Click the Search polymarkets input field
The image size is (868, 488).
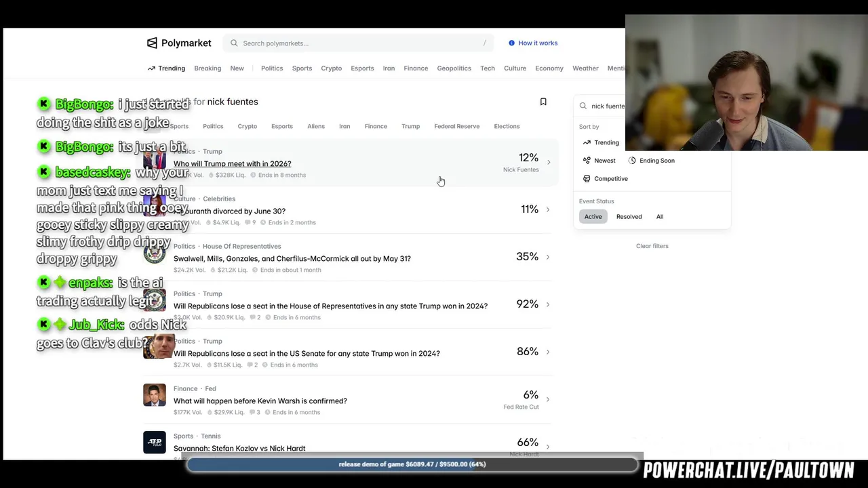coord(359,43)
